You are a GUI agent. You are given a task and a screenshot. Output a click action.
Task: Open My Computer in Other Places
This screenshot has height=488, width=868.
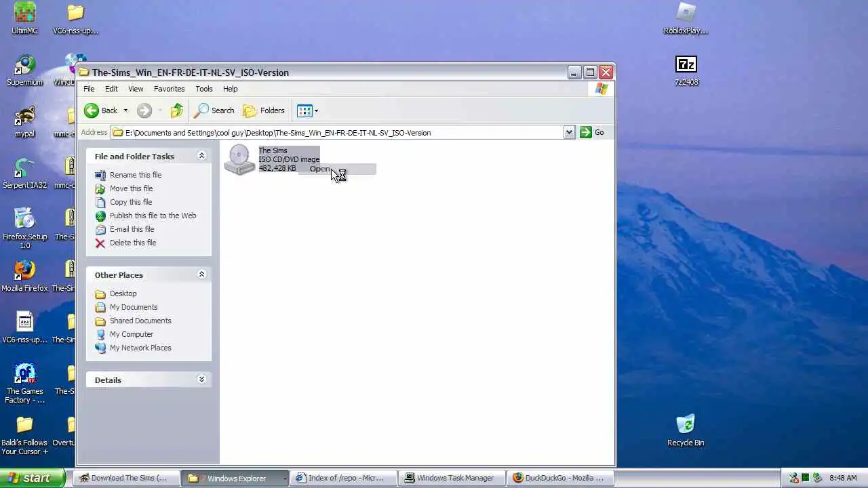(x=132, y=334)
